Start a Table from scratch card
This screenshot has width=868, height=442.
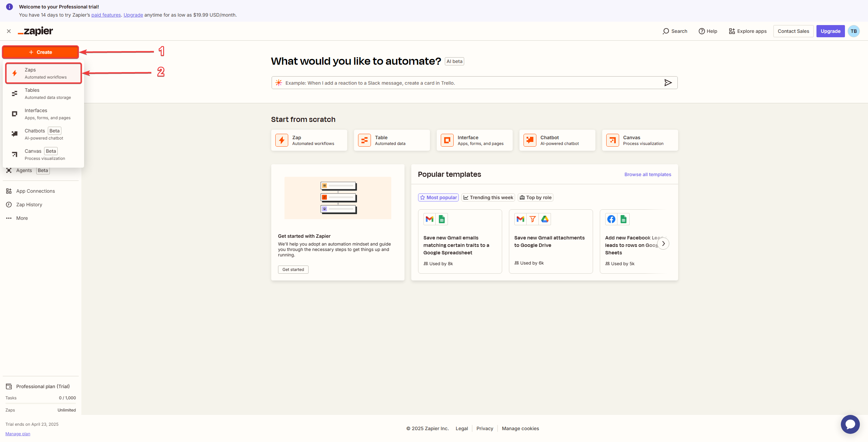[392, 140]
